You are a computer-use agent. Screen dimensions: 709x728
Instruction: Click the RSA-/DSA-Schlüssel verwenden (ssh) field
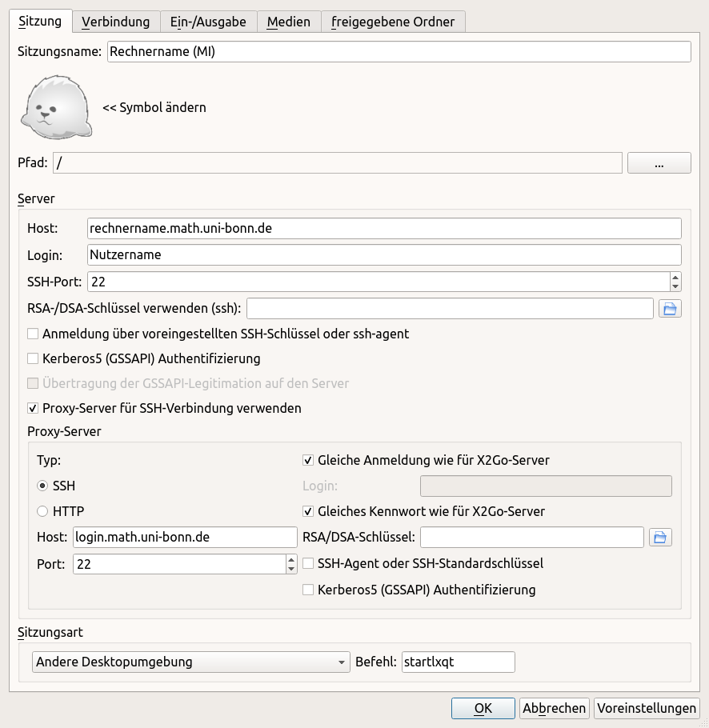coord(450,309)
